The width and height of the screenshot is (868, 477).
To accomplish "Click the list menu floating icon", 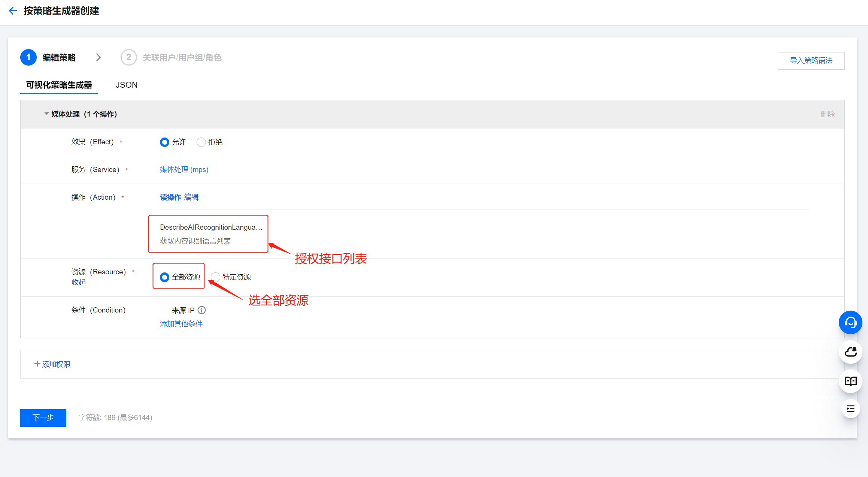I will click(850, 409).
